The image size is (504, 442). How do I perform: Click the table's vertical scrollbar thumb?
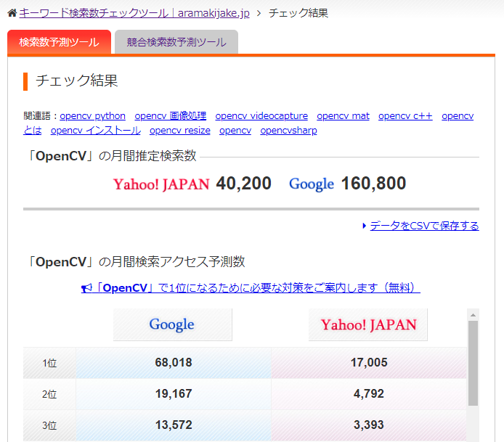[473, 364]
